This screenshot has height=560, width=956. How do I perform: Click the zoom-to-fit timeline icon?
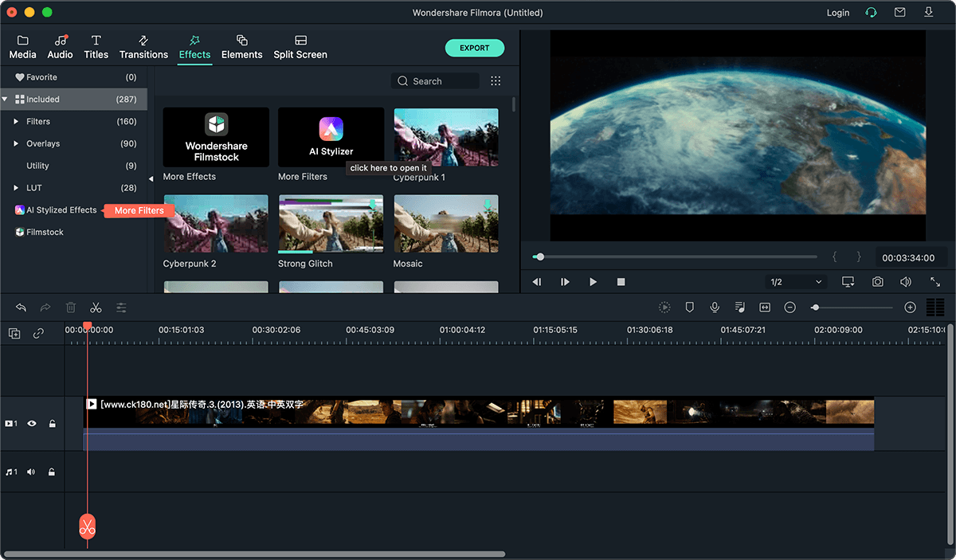click(x=765, y=307)
